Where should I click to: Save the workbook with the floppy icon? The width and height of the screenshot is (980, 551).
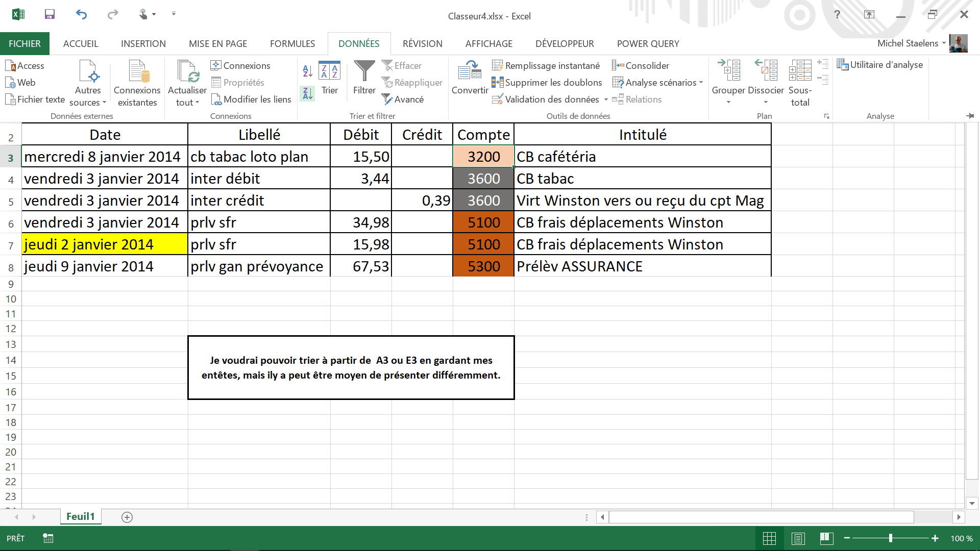point(50,14)
